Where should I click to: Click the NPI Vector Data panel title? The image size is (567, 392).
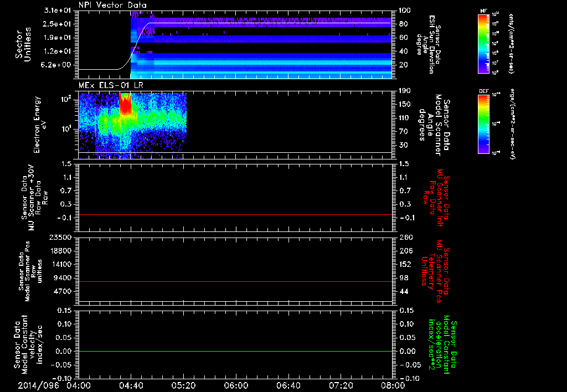(112, 5)
